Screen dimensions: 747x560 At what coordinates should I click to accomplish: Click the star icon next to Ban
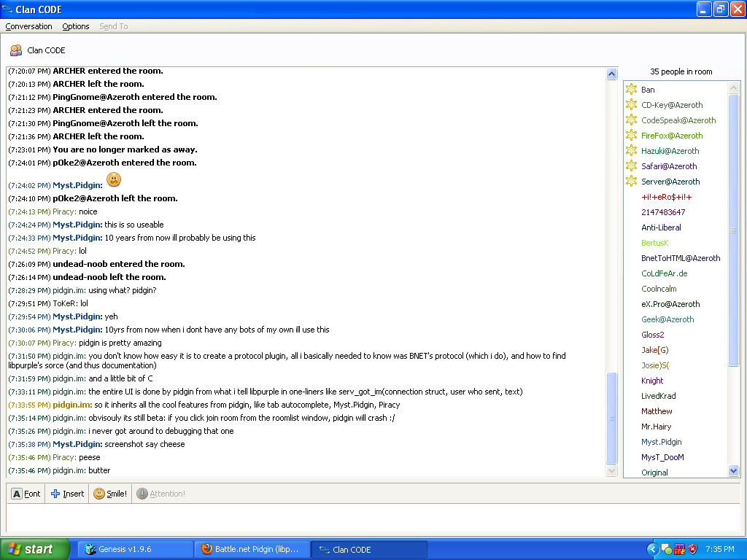[632, 90]
